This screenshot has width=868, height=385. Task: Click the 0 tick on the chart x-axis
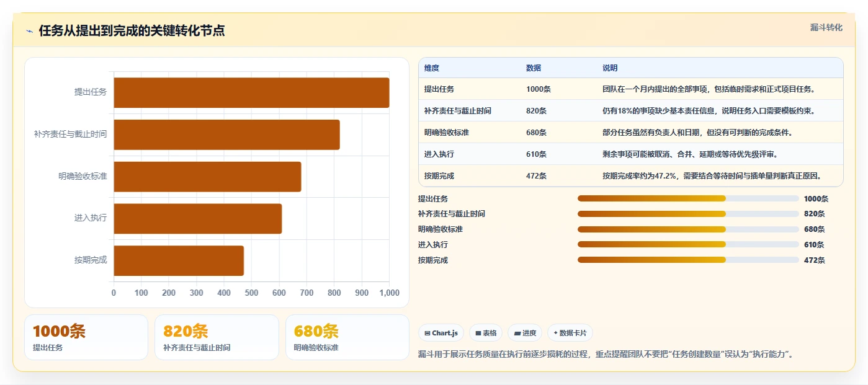(114, 293)
